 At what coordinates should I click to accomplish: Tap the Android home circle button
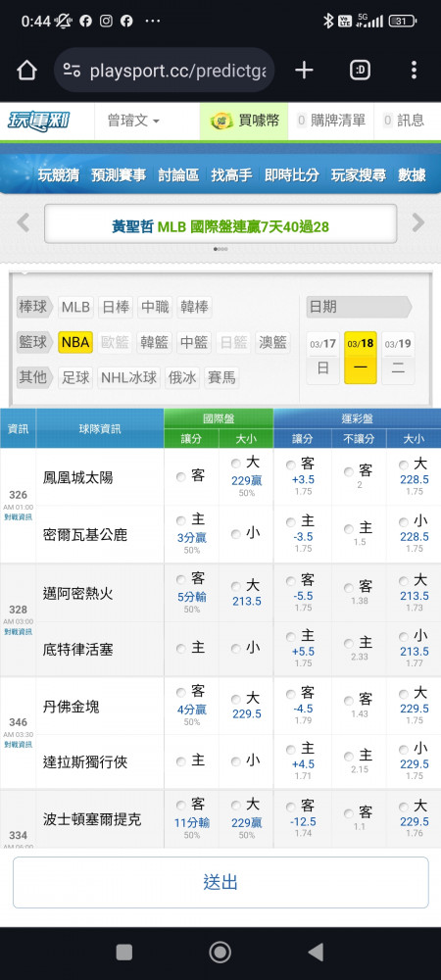tap(220, 952)
